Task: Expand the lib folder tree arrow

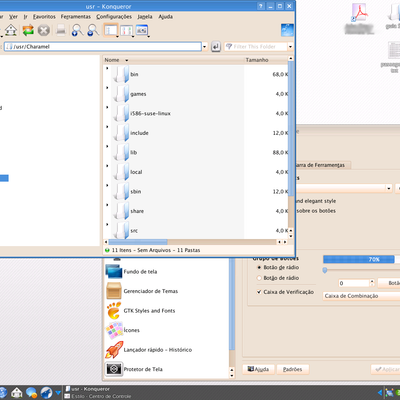Action: (x=107, y=146)
